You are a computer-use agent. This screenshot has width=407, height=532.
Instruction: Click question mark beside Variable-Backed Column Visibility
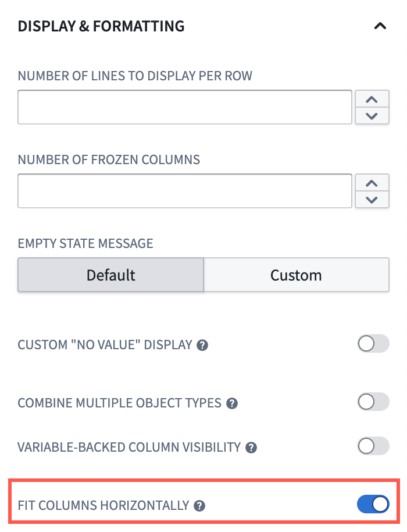[x=250, y=446]
